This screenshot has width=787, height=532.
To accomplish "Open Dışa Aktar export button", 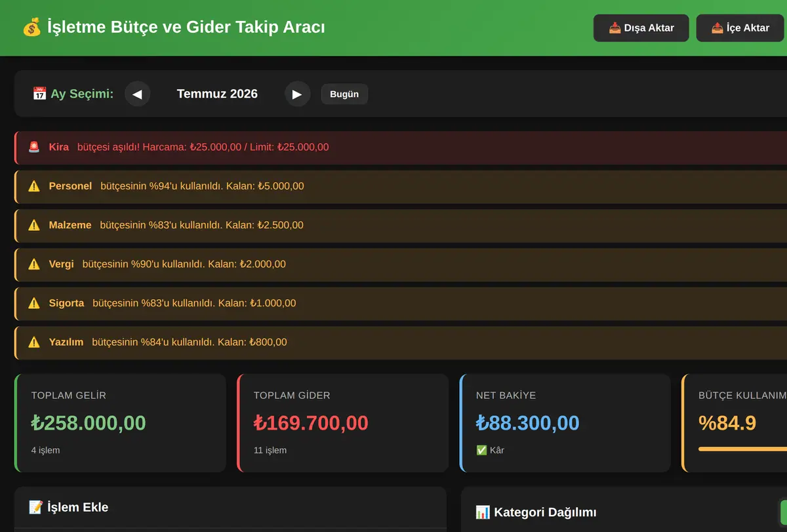I will click(x=641, y=28).
